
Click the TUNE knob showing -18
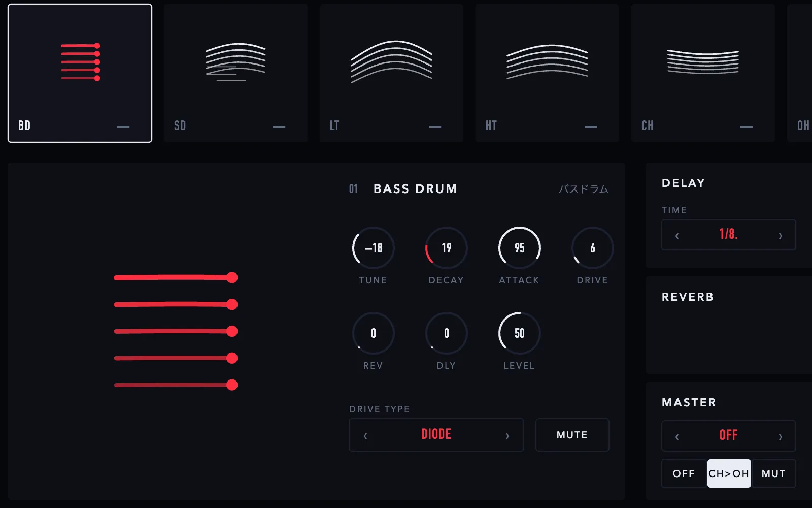click(374, 248)
